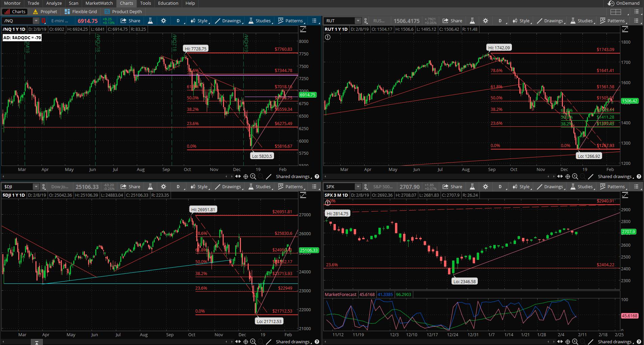Click the OnDemand button

(624, 3)
